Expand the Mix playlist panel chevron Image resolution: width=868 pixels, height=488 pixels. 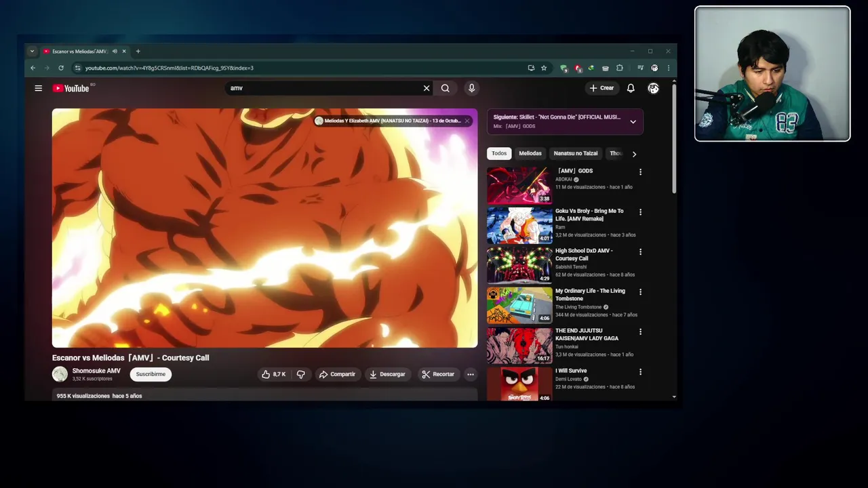[633, 122]
